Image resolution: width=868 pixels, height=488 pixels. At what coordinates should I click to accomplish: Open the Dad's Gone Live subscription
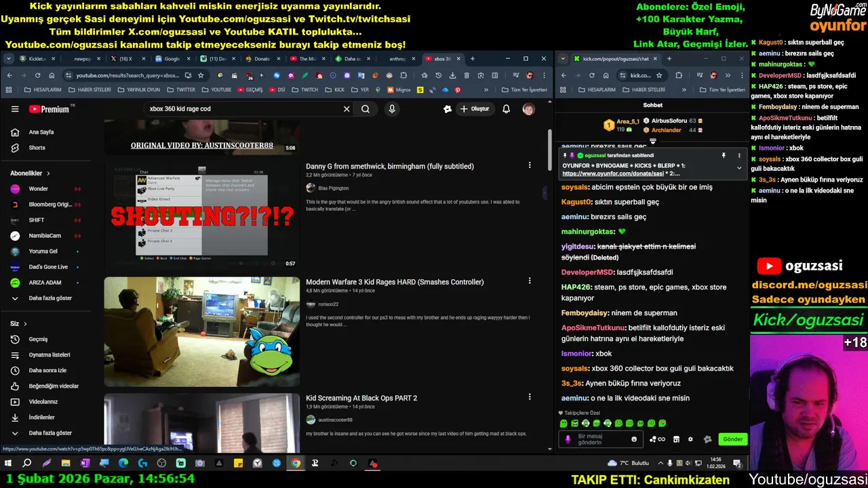46,267
